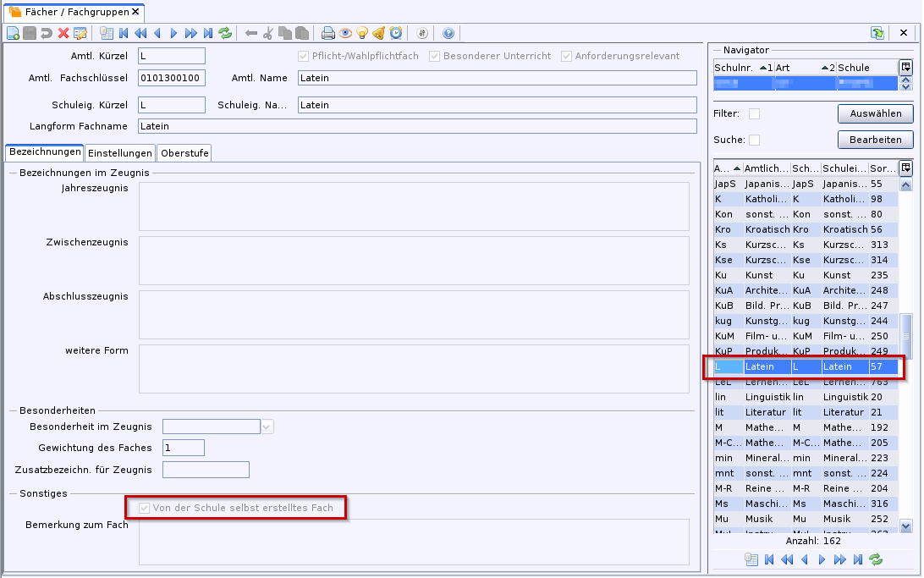Open the Besonderheit im Zeugnis dropdown
This screenshot has height=578, width=924.
(267, 427)
